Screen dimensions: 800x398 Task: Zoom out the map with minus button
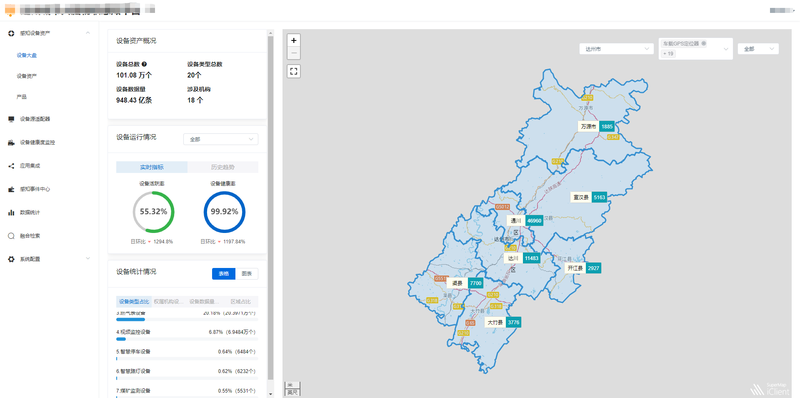tap(293, 53)
